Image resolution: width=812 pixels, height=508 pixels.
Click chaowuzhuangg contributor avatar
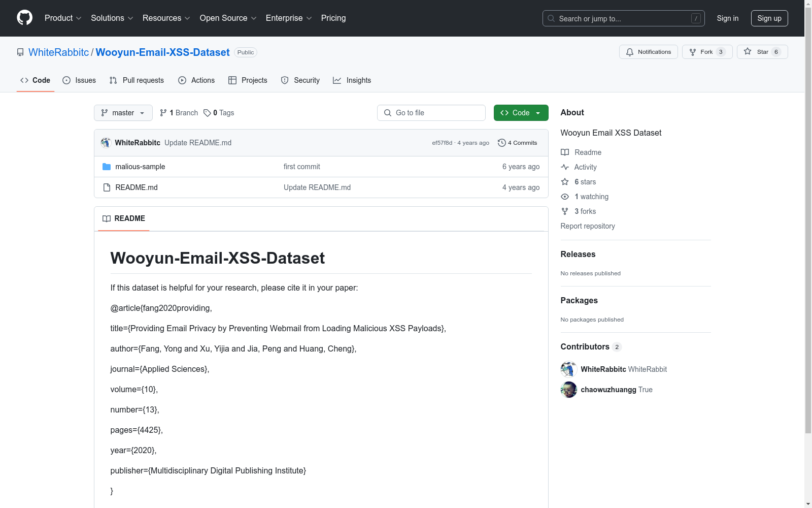(569, 390)
